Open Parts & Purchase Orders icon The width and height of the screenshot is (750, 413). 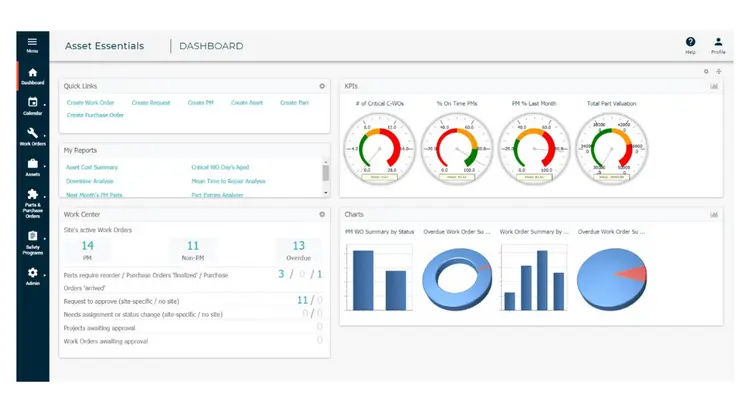(x=33, y=194)
